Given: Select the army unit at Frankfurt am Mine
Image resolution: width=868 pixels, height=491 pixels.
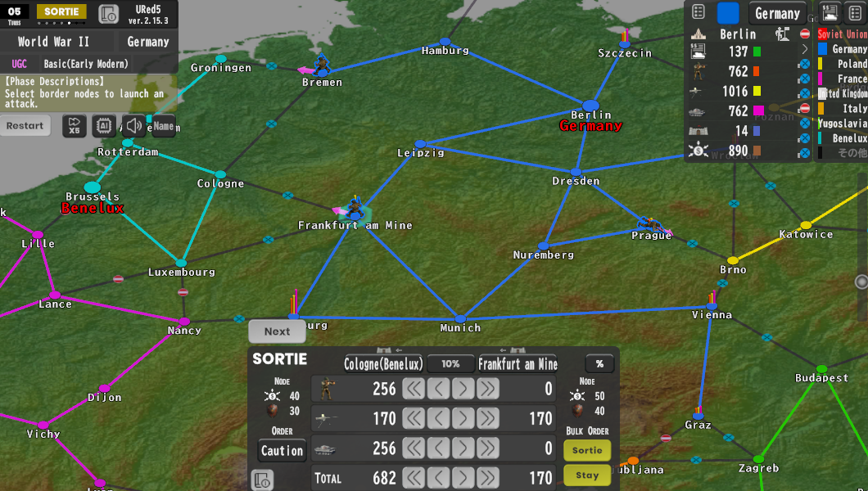Looking at the screenshot, I should pos(355,207).
